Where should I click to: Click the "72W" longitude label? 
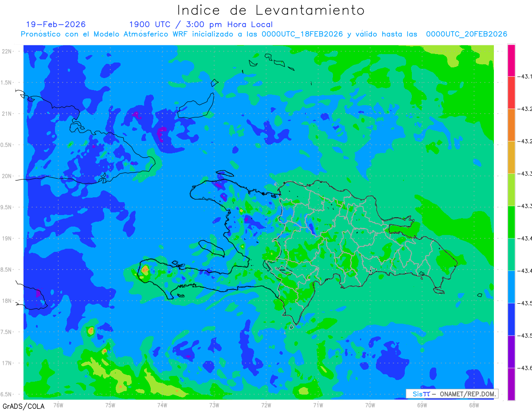click(x=266, y=405)
